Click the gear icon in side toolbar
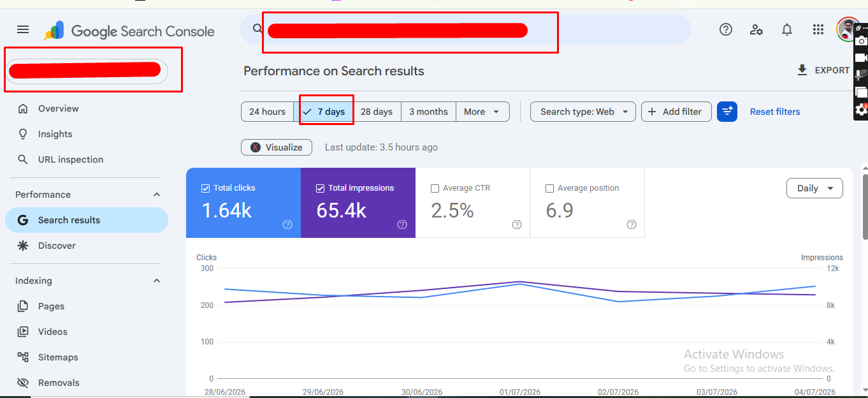The image size is (868, 398). [861, 110]
